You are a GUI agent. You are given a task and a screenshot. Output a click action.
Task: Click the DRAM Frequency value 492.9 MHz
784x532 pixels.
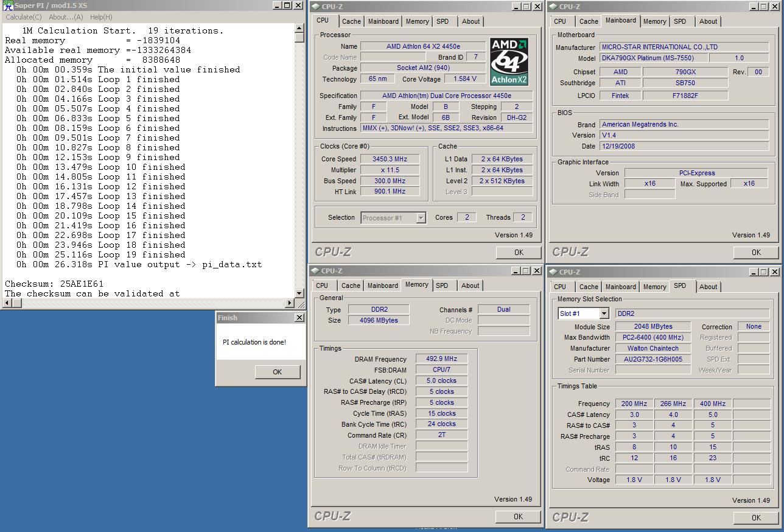[442, 359]
